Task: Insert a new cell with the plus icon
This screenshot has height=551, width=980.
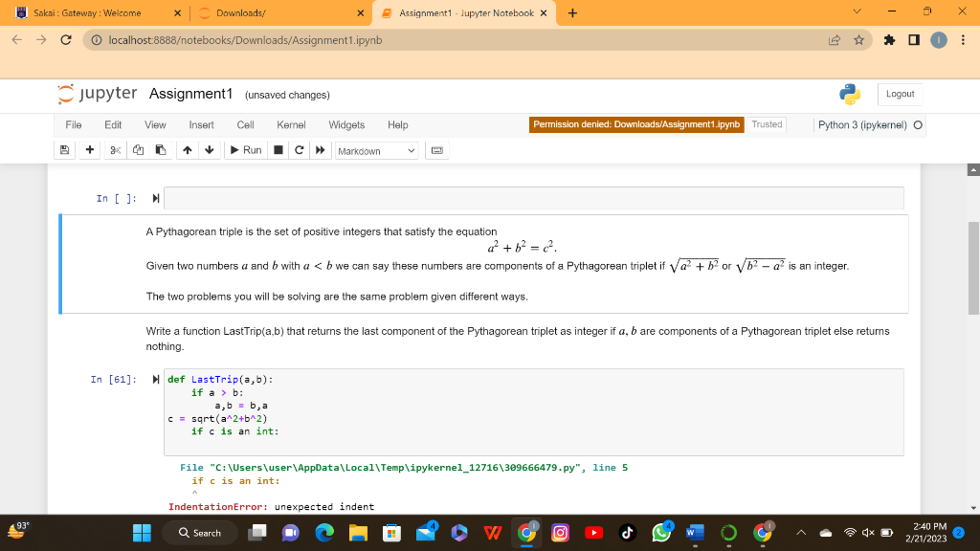Action: click(x=89, y=150)
